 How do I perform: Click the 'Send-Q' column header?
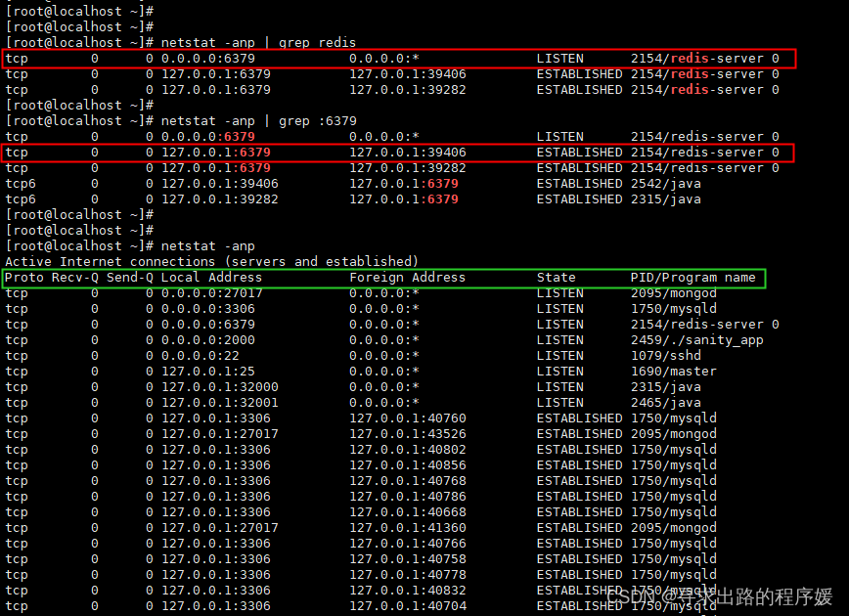coord(130,278)
